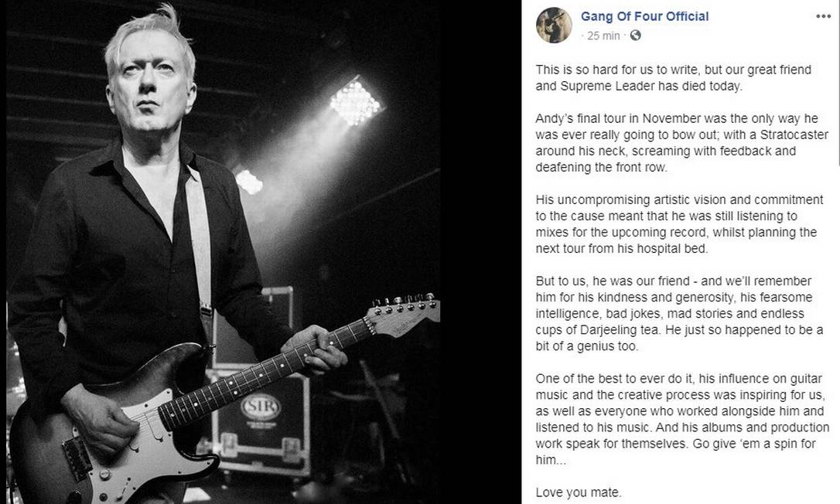The height and width of the screenshot is (504, 840).
Task: Click the paragraph starting 'This is so hard'
Action: (674, 77)
